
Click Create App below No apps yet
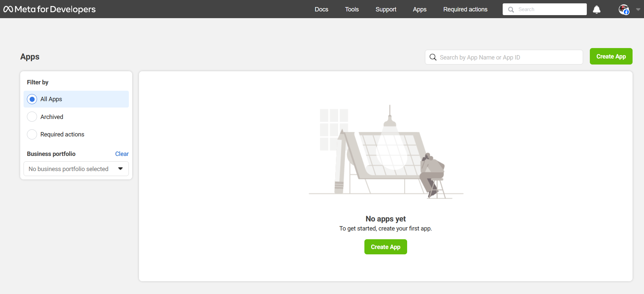coord(386,247)
